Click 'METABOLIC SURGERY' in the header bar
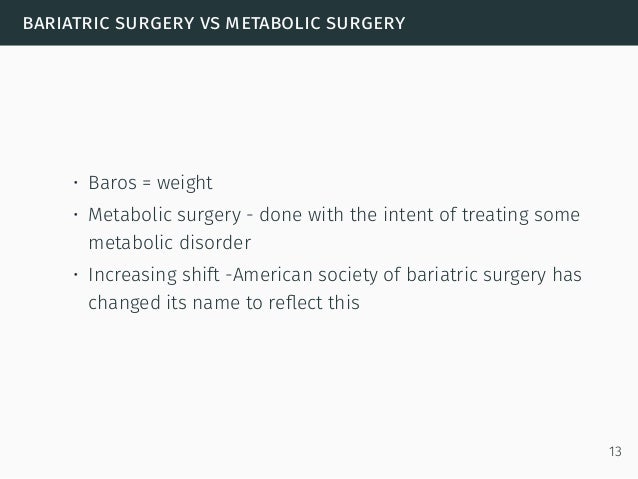Screen dimensions: 638x479 [315, 23]
